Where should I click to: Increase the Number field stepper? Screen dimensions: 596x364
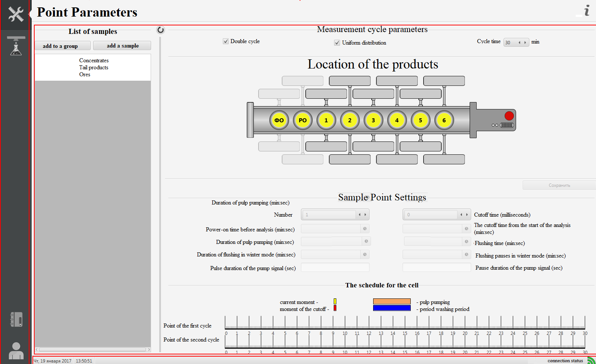point(365,214)
